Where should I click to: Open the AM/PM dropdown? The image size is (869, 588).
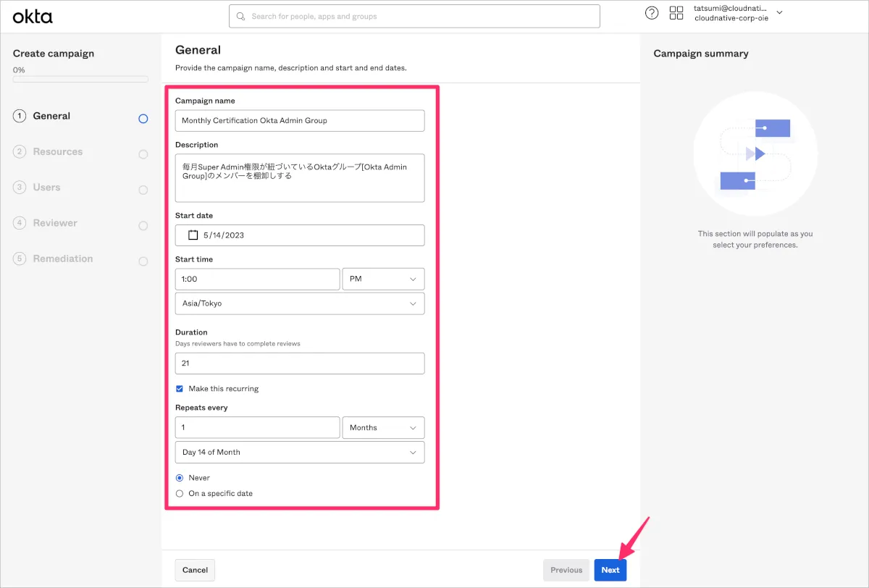(382, 280)
